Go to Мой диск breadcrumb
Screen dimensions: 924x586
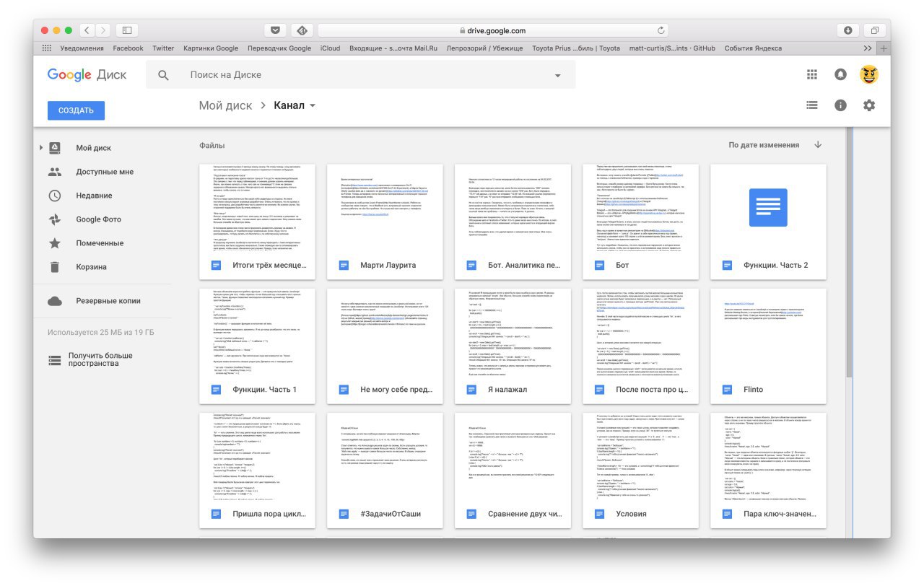[226, 105]
